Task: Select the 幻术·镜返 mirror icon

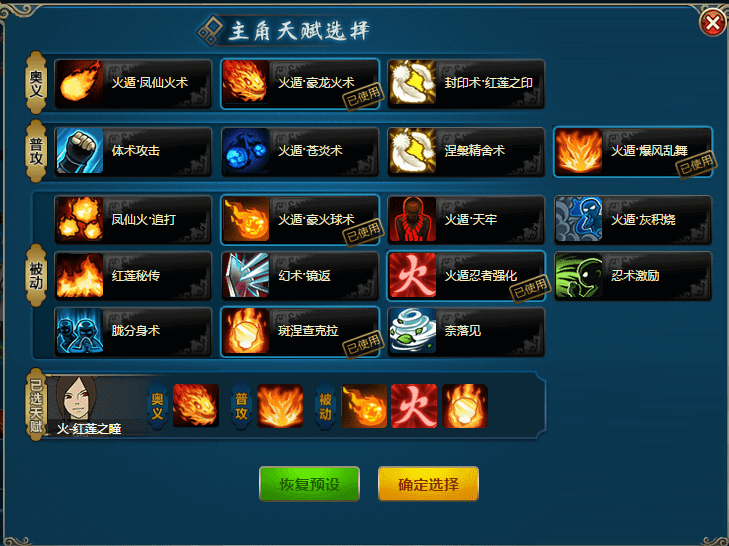Action: 245,275
